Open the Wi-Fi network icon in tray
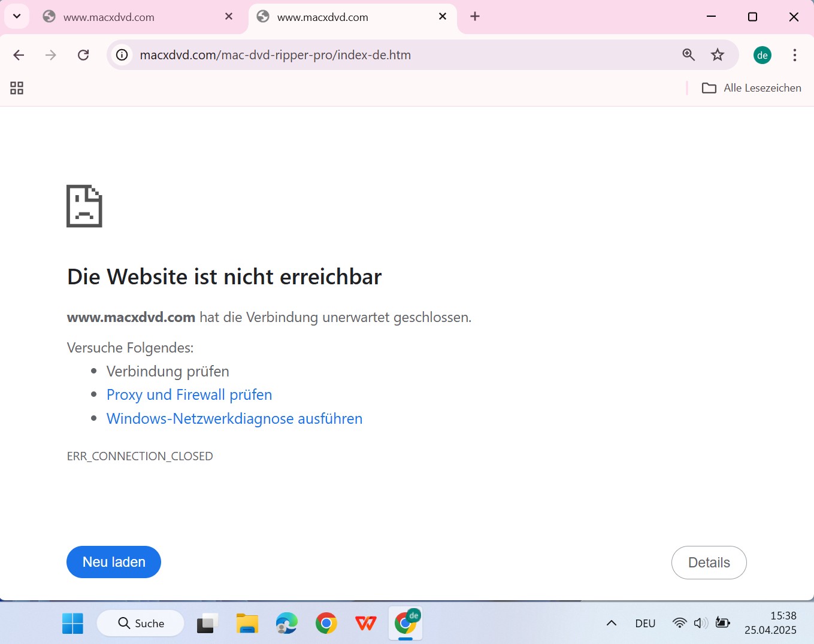 click(x=679, y=623)
